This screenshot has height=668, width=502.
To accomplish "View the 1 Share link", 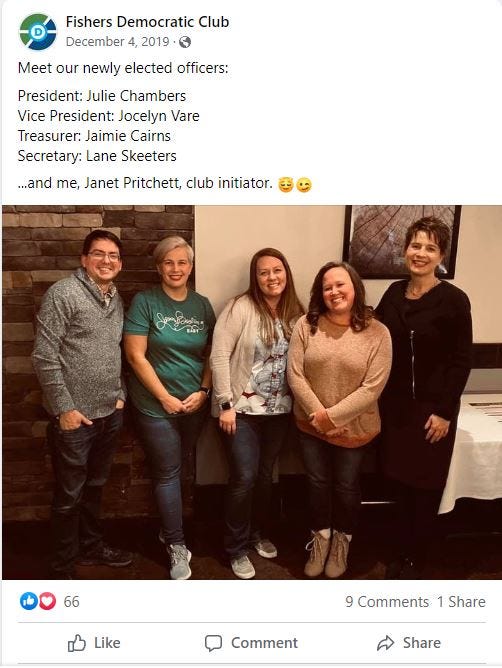I will 461,602.
